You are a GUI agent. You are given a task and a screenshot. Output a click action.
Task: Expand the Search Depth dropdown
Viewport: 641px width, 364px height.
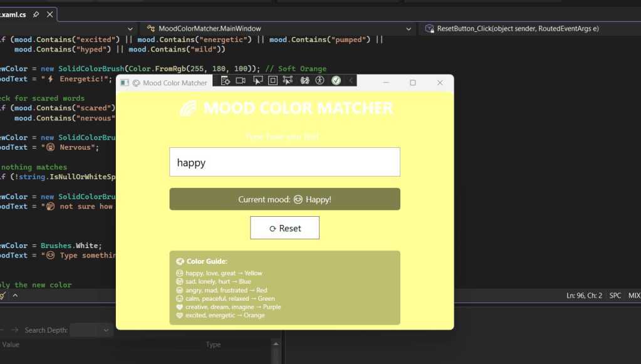(91, 330)
